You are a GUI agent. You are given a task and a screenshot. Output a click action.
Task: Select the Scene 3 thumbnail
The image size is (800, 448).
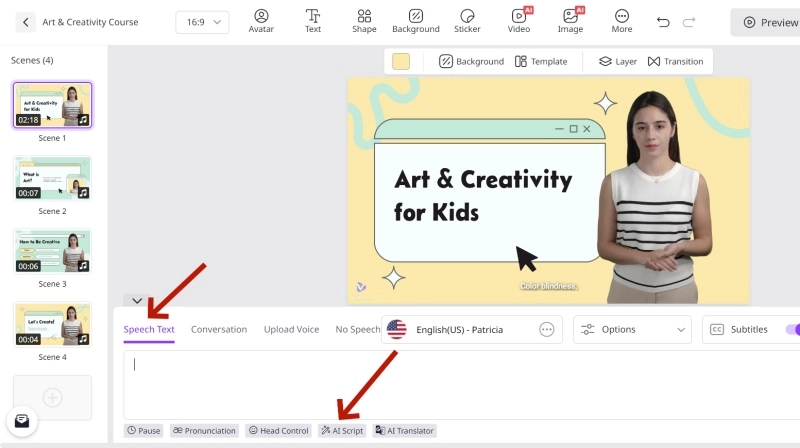click(52, 251)
